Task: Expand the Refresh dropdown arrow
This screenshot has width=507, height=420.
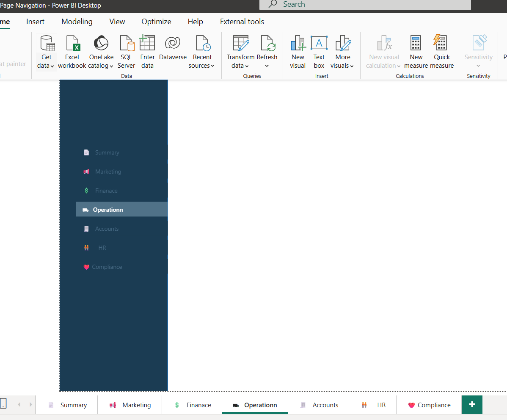Action: (x=267, y=66)
